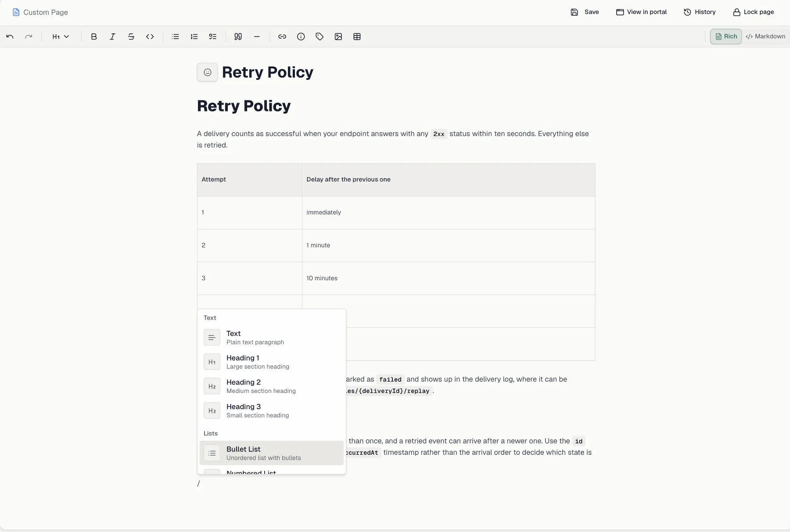Screen dimensions: 790x532
Task: Save the page
Action: (x=585, y=12)
